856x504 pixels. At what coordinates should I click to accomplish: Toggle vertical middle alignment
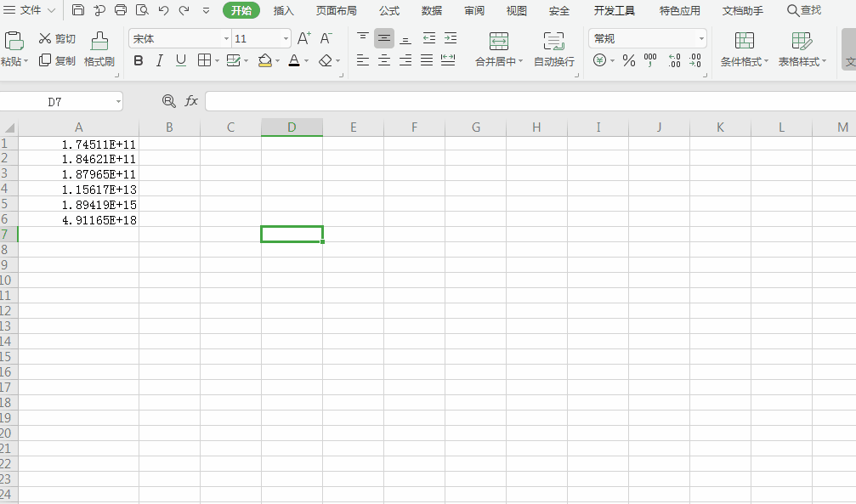[x=383, y=38]
